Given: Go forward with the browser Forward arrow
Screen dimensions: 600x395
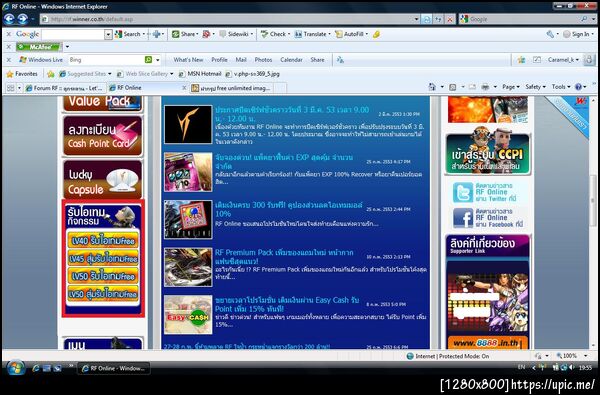Looking at the screenshot, I should tap(22, 19).
